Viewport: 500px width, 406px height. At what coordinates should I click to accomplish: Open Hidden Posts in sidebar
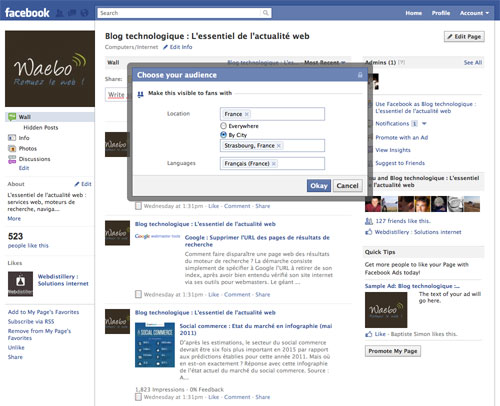(41, 127)
